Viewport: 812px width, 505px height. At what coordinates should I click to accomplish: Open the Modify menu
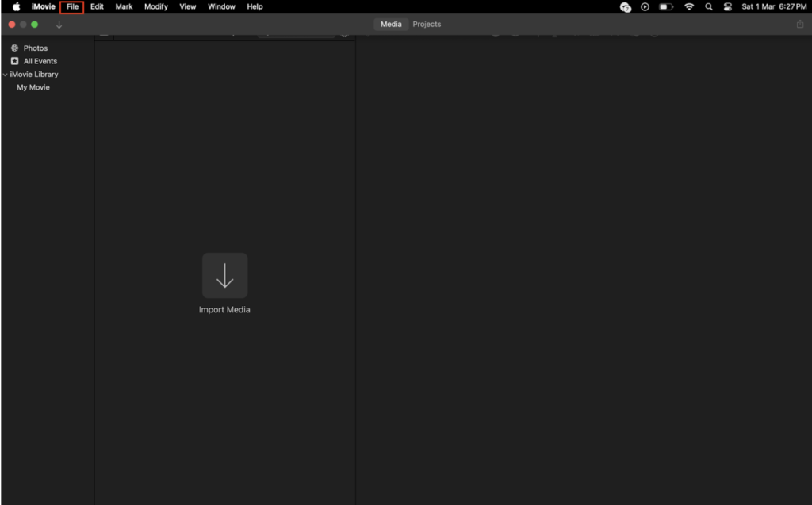[155, 6]
